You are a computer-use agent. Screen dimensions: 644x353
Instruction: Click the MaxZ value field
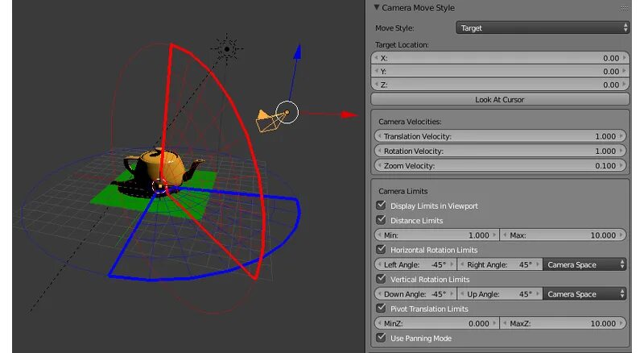point(563,323)
